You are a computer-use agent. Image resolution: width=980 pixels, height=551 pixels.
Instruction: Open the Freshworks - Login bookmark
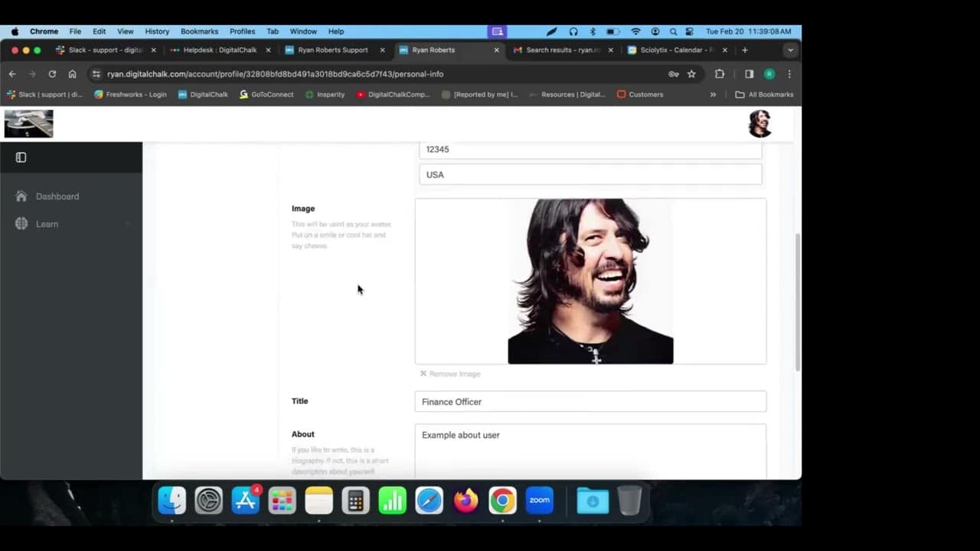(130, 95)
